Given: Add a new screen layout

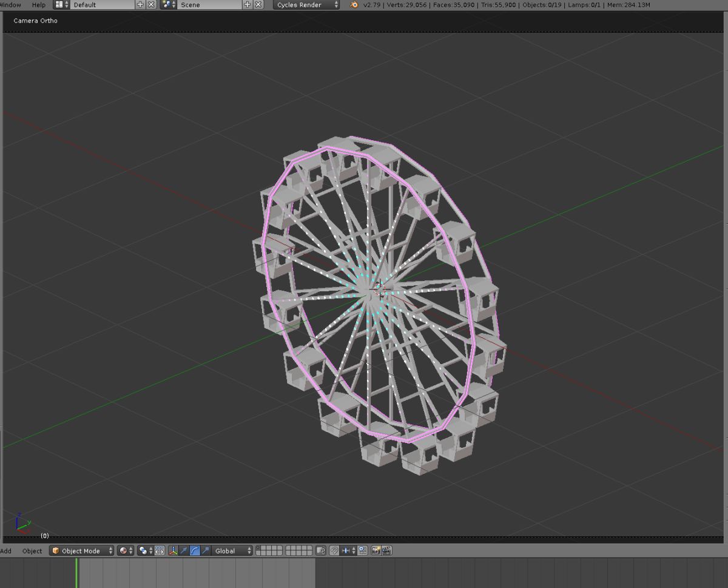Looking at the screenshot, I should [x=141, y=5].
